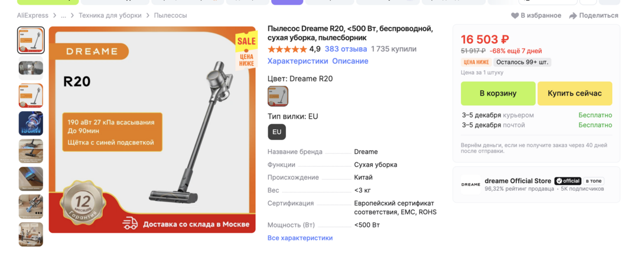Click the Купить сейчас button

coord(575,93)
